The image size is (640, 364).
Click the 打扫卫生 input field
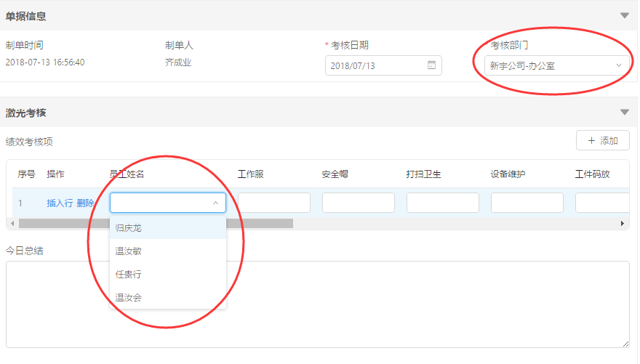coord(442,203)
